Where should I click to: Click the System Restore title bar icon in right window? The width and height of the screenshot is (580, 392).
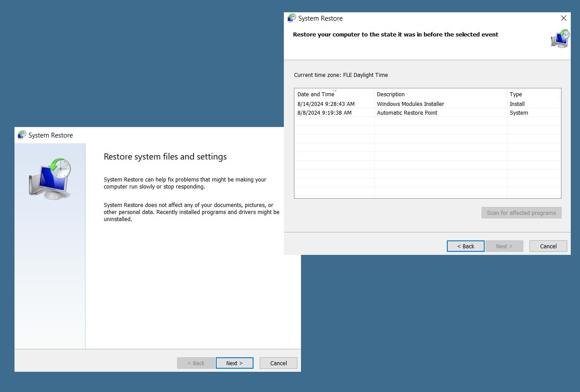(x=292, y=18)
